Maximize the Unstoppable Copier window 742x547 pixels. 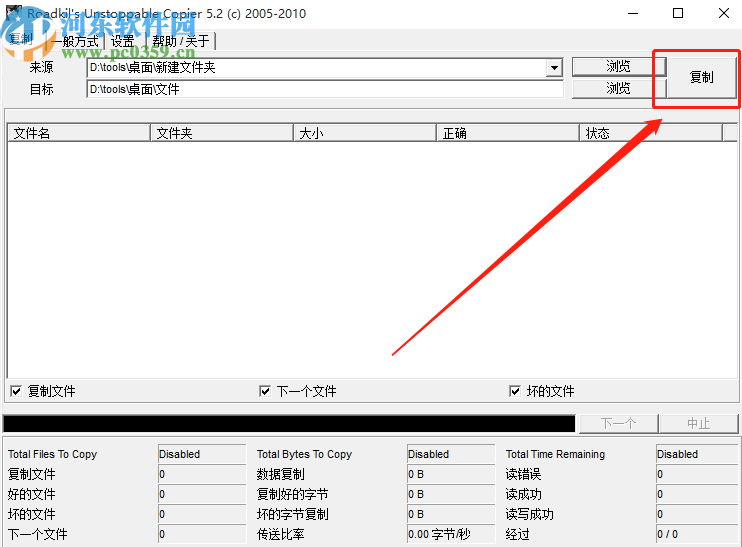[678, 13]
